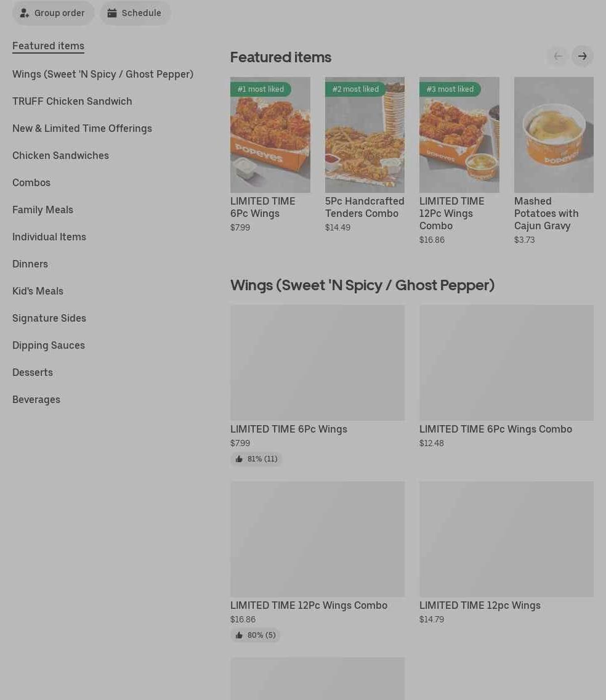The height and width of the screenshot is (700, 606).
Task: Open LIMITED TIME 6Pc Wings Combo item
Action: point(506,376)
